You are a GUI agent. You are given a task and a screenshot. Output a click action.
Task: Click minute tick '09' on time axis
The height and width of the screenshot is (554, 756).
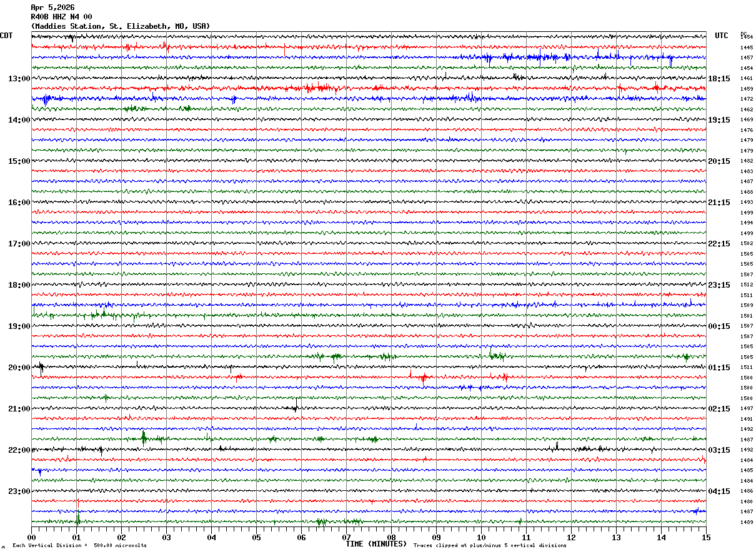click(x=436, y=537)
